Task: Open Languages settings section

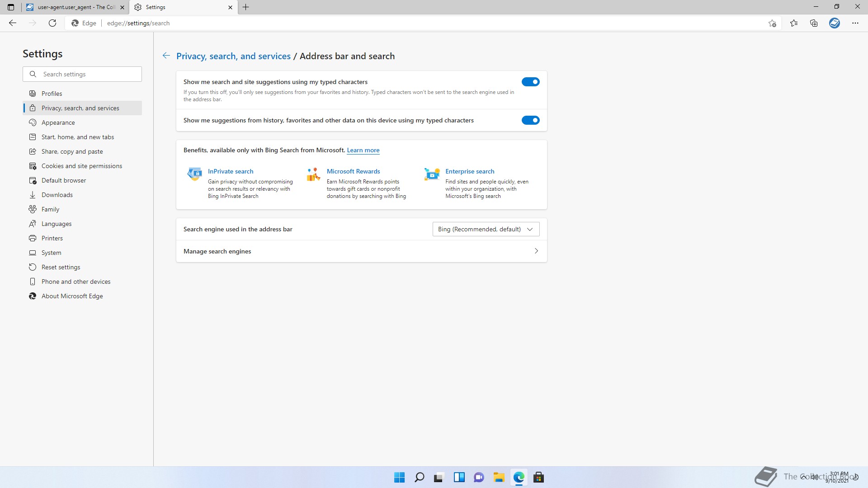Action: 82,224
